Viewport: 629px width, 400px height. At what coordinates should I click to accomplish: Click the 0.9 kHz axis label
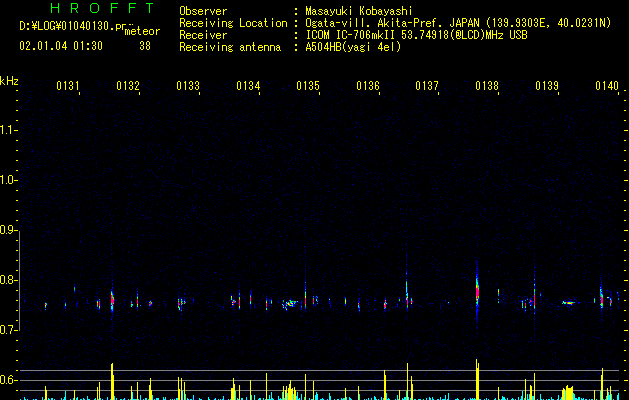(8, 230)
